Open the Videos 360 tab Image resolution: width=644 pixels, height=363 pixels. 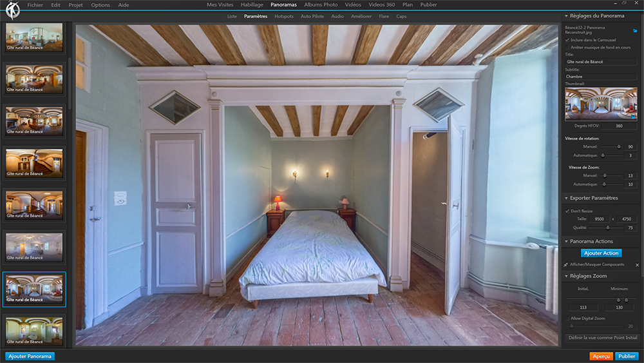381,5
